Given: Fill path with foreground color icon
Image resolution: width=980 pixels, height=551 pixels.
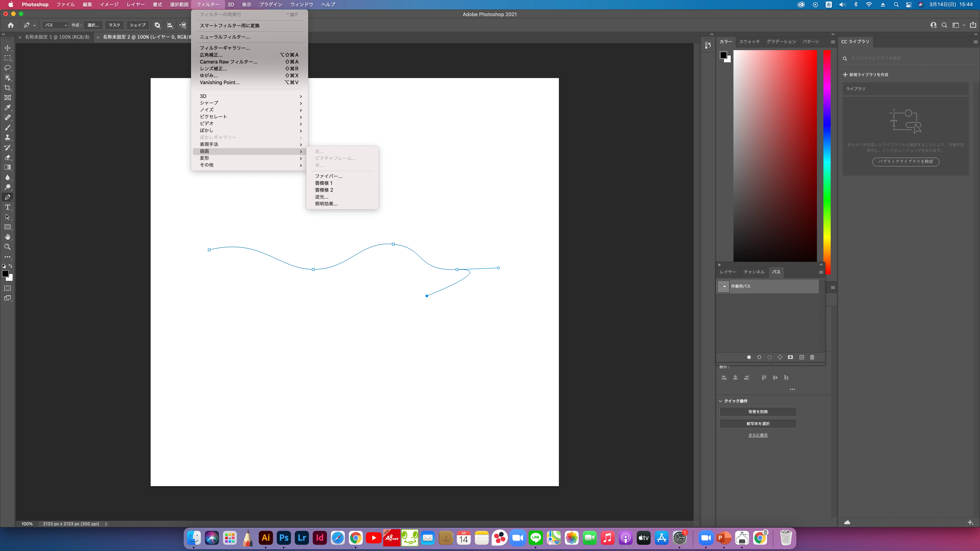Looking at the screenshot, I should 749,357.
